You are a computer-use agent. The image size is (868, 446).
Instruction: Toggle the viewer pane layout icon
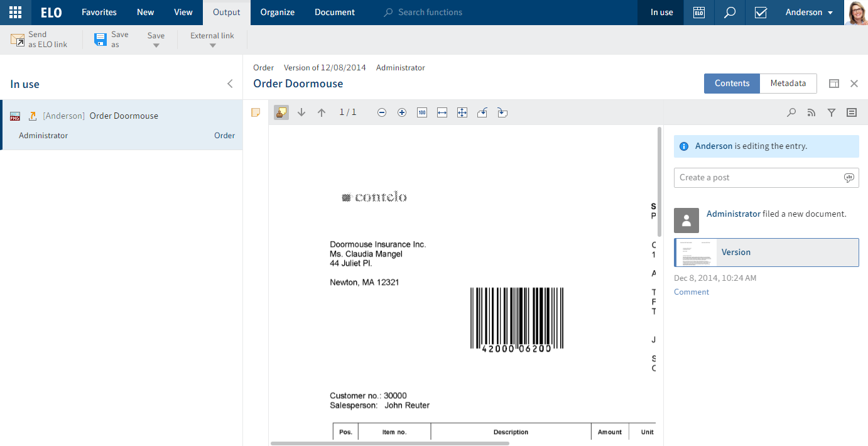pyautogui.click(x=834, y=84)
